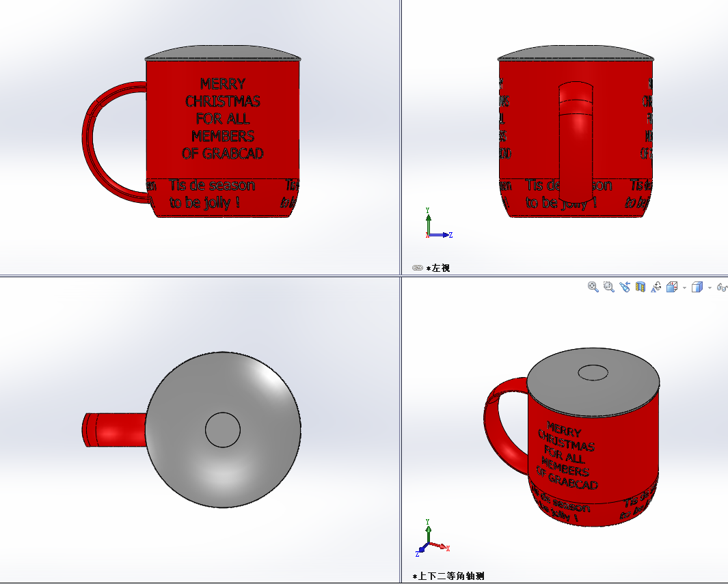Expand the Display Style dropdown arrow
Screen dimensions: 728x584
710,288
